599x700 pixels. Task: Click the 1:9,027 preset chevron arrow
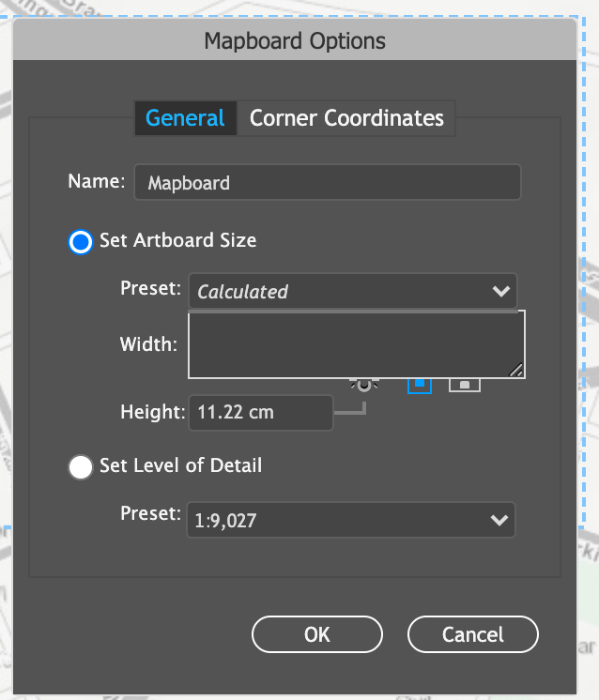[x=500, y=520]
